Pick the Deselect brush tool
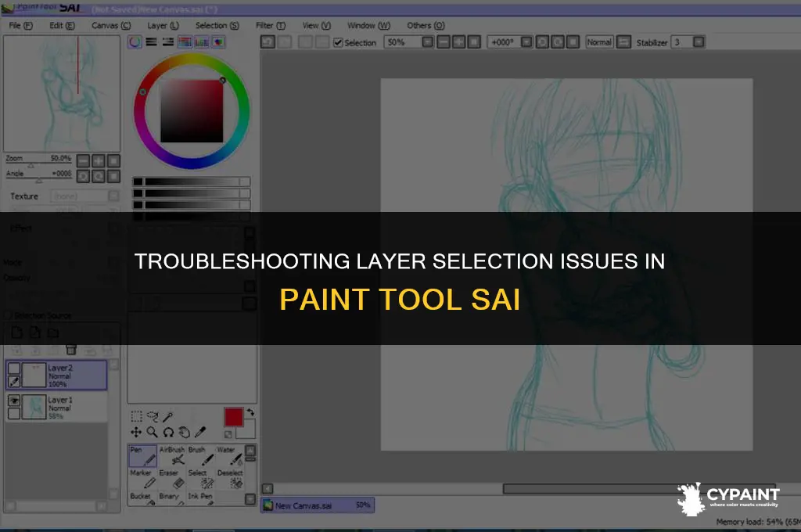The image size is (801, 532). click(229, 479)
